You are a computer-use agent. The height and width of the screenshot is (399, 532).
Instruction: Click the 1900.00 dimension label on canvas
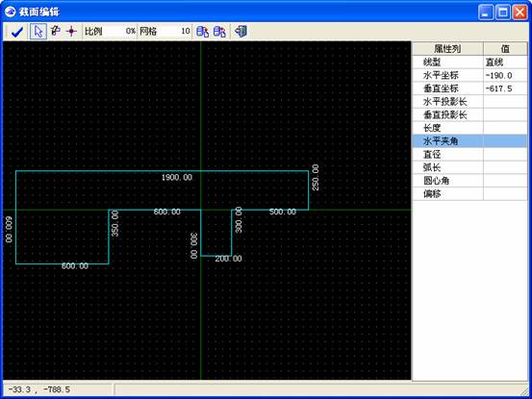177,177
